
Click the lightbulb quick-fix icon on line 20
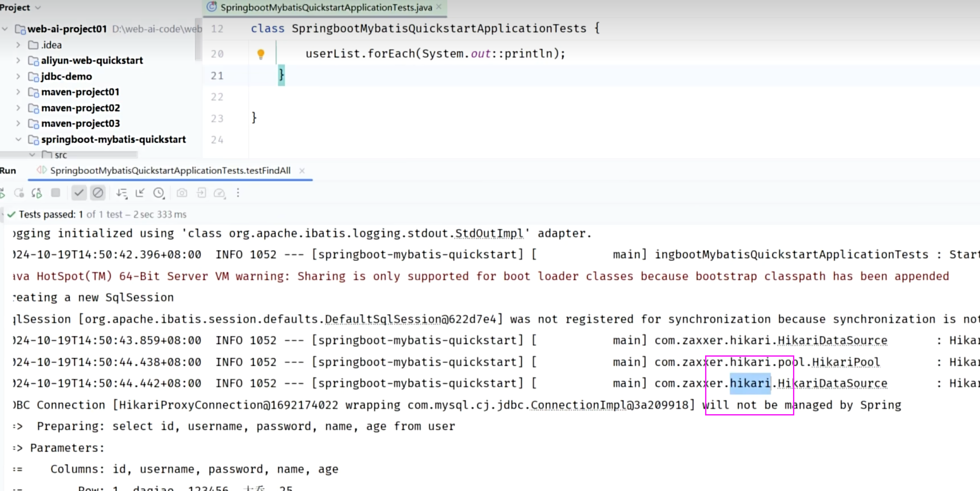pyautogui.click(x=261, y=54)
